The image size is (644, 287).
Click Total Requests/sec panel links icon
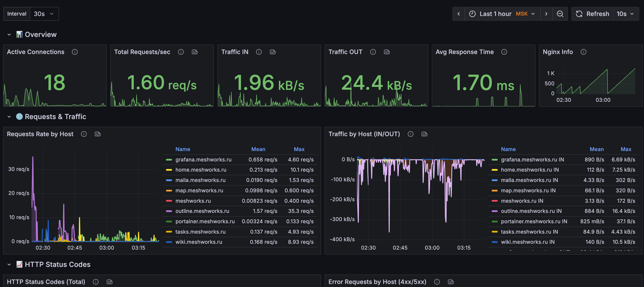(194, 52)
